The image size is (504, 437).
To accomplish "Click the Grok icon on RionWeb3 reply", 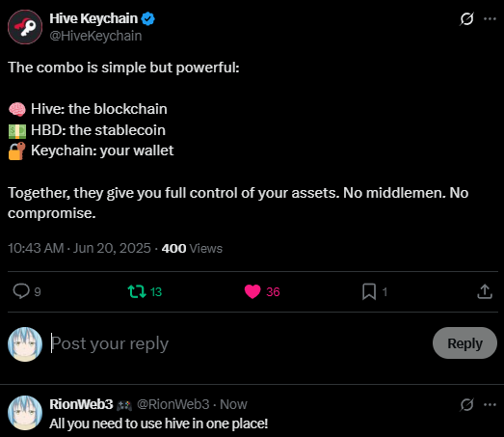I will point(466,404).
